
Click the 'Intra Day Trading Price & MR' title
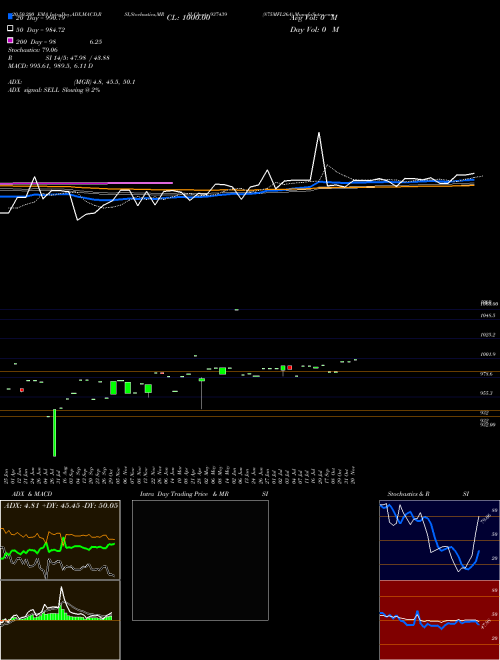184,494
